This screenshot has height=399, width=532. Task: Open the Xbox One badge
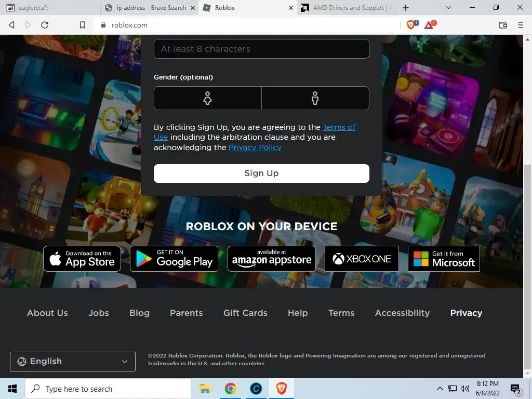(362, 259)
